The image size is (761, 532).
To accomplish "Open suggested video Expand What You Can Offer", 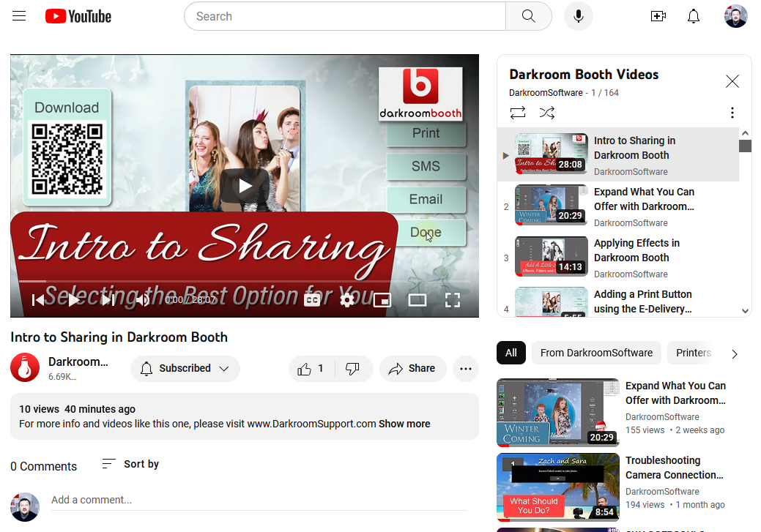I will pos(675,393).
